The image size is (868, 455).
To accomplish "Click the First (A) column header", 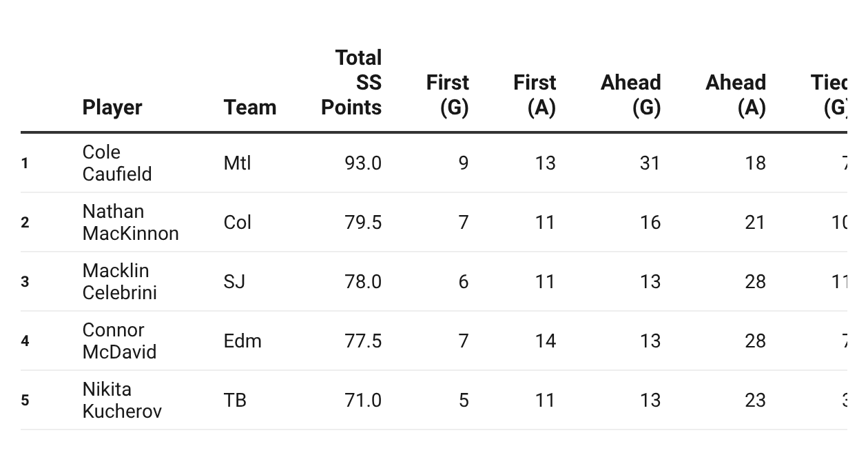I will [535, 95].
